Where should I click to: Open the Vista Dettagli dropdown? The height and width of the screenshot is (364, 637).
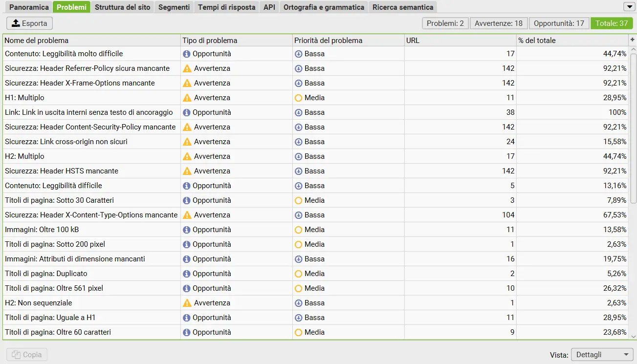[x=602, y=355]
